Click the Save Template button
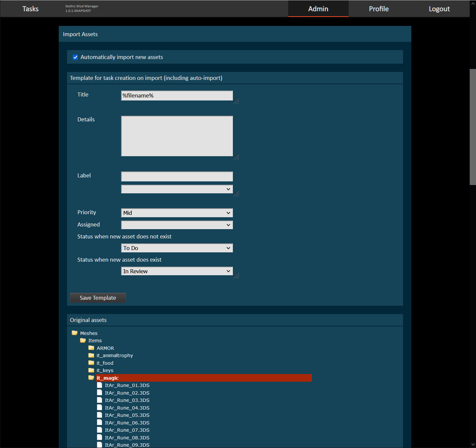The image size is (476, 448). (98, 298)
